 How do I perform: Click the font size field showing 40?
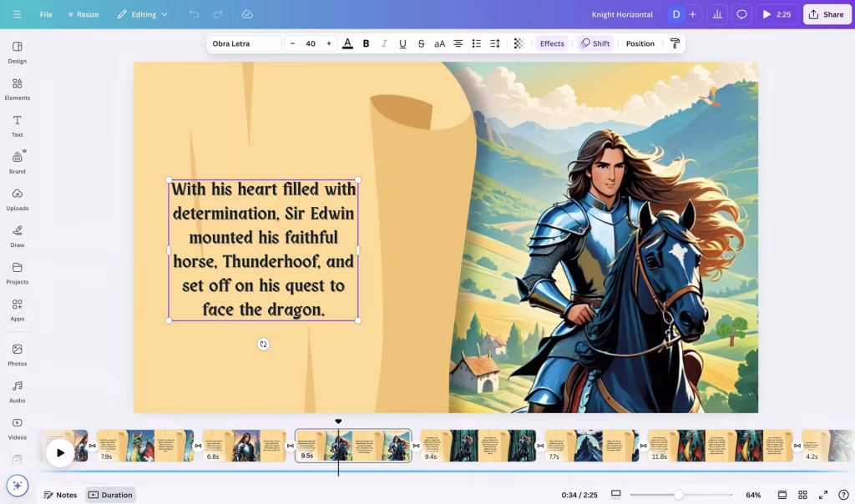311,43
